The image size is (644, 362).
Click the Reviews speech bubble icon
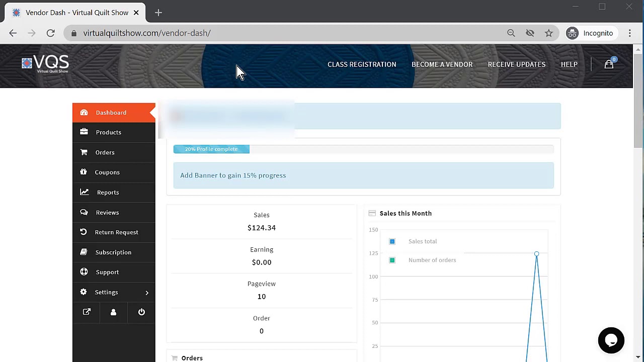(84, 212)
